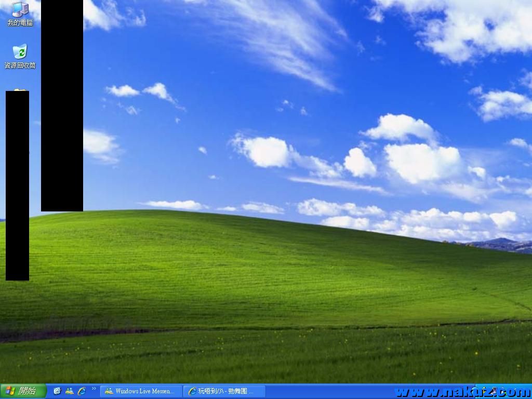Open the 開始 Start menu
This screenshot has height=399, width=532.
pos(23,391)
